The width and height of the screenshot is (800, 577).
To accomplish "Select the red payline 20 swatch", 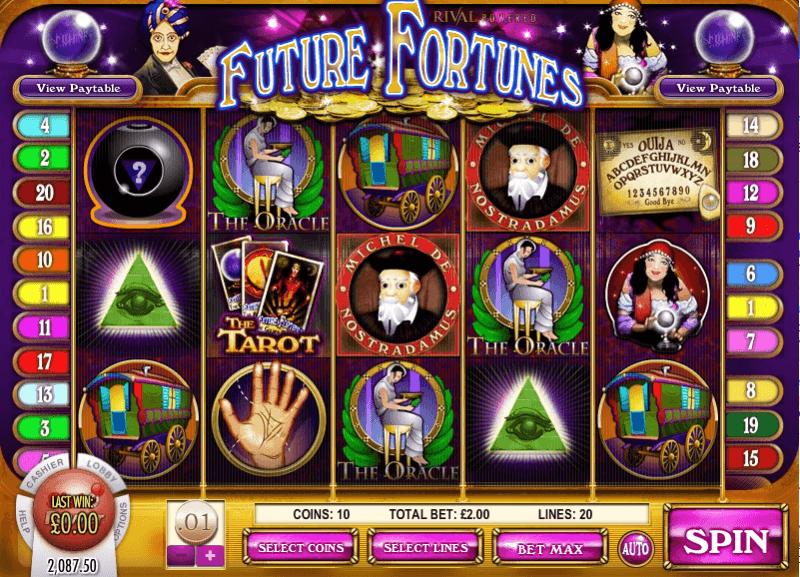I will pos(42,193).
